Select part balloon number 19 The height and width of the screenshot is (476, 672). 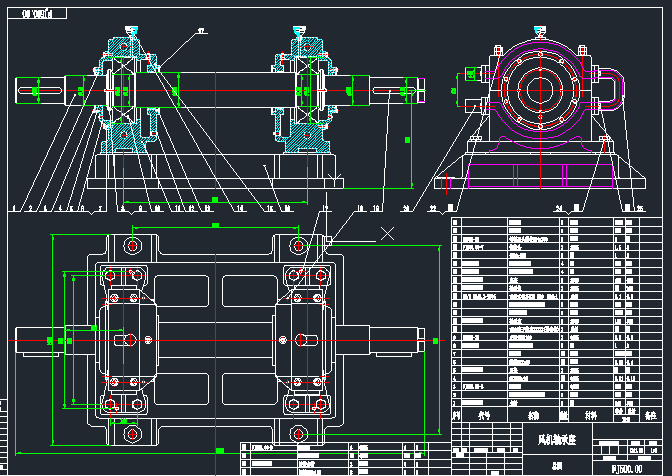[376, 208]
